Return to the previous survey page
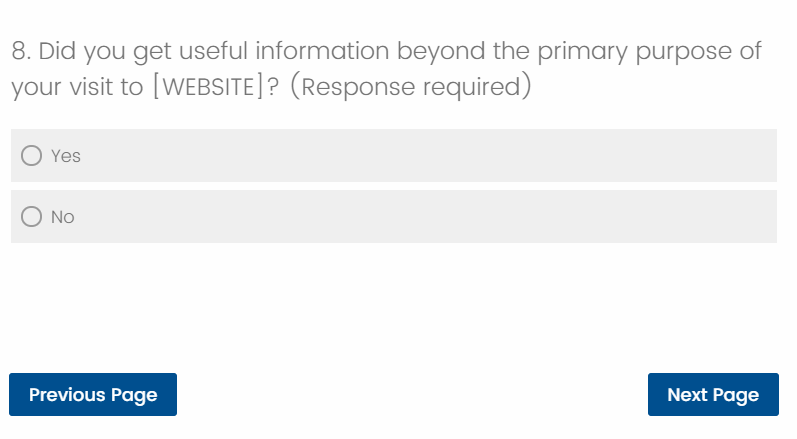797x439 pixels. 93,395
